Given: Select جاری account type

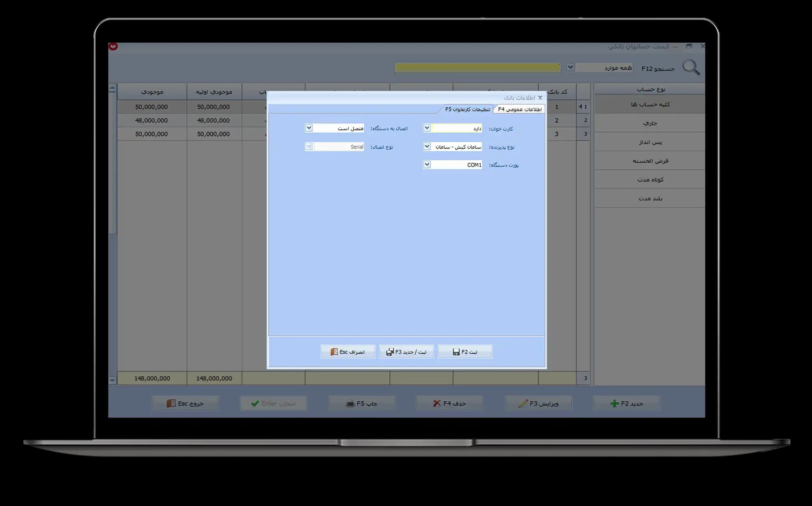Looking at the screenshot, I should coord(650,123).
